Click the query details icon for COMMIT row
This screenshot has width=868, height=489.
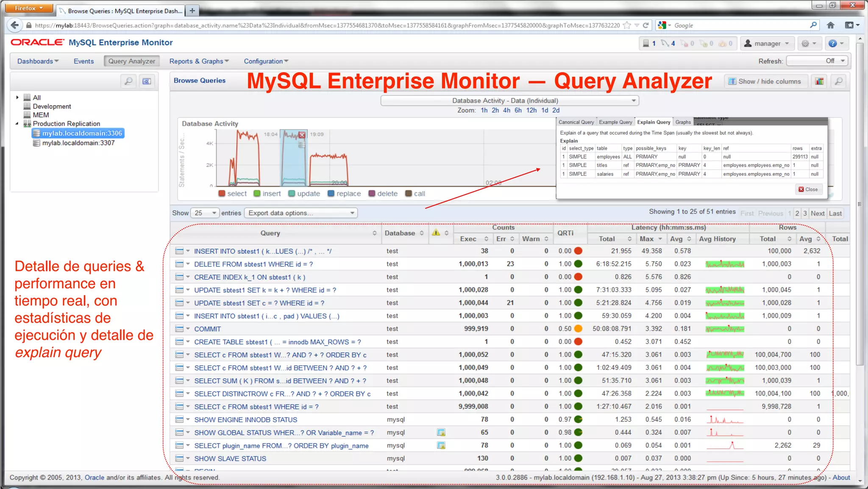point(179,329)
